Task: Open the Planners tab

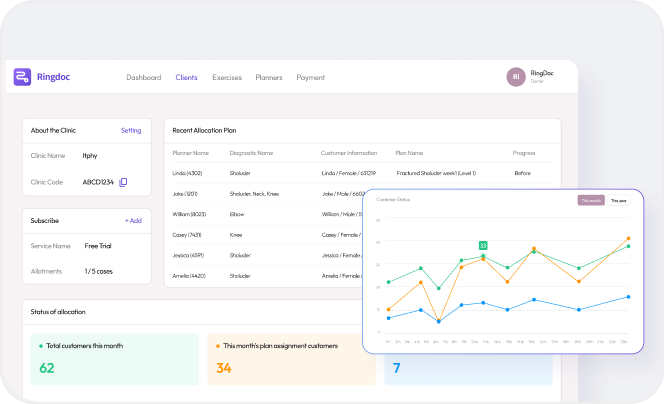Action: 269,77
